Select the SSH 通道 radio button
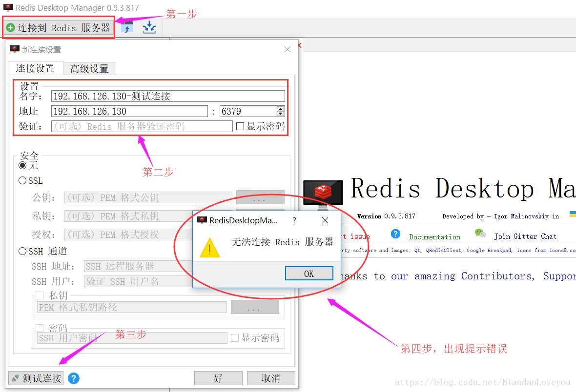This screenshot has width=576, height=392. coord(22,251)
